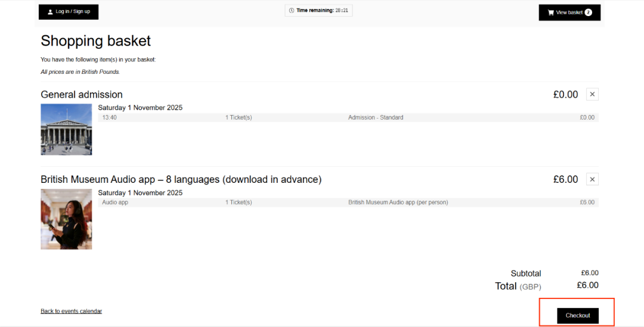
Task: Open the British Museum building thumbnail
Action: [66, 129]
